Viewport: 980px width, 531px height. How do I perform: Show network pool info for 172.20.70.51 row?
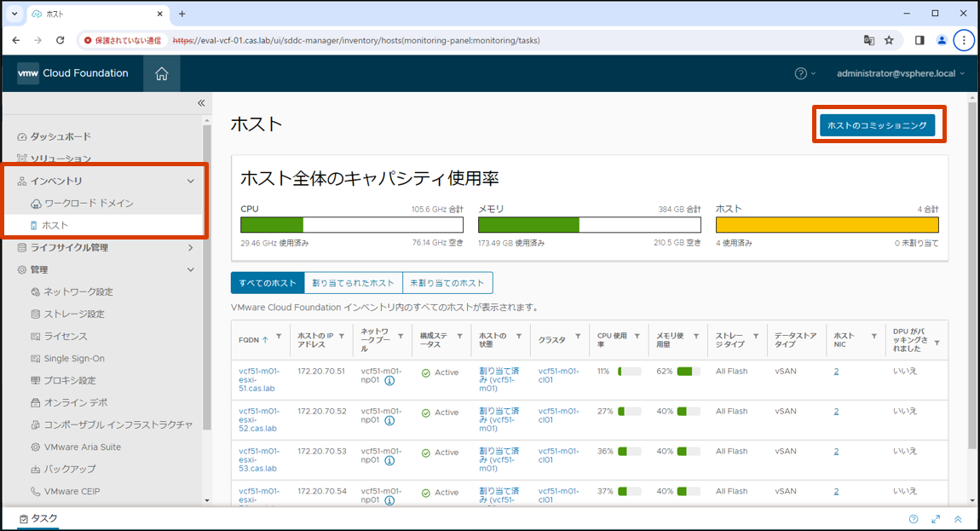(389, 380)
